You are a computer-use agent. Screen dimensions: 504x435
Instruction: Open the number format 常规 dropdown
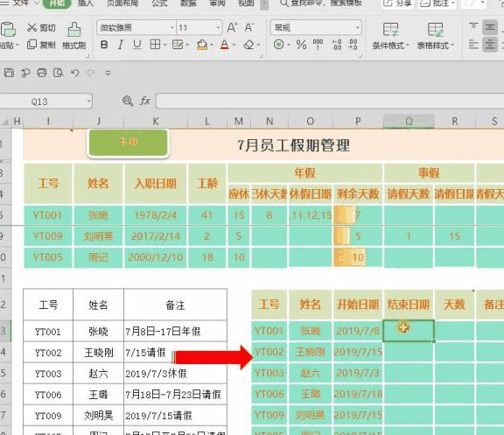pos(357,28)
